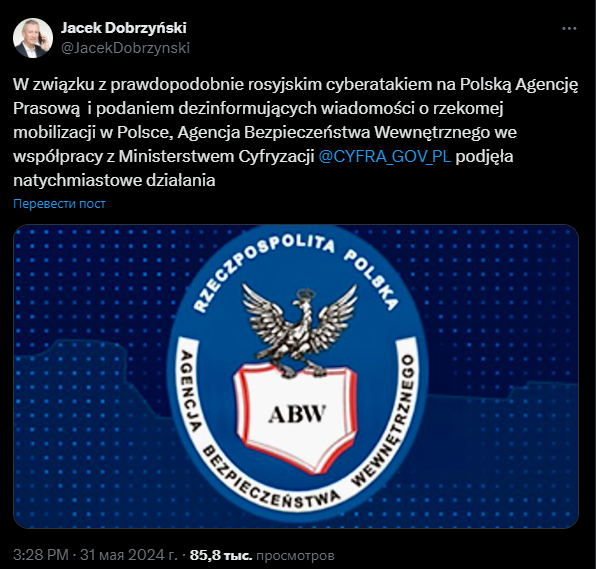
Task: Select the date 31 мая 2024 г.
Action: tap(129, 555)
